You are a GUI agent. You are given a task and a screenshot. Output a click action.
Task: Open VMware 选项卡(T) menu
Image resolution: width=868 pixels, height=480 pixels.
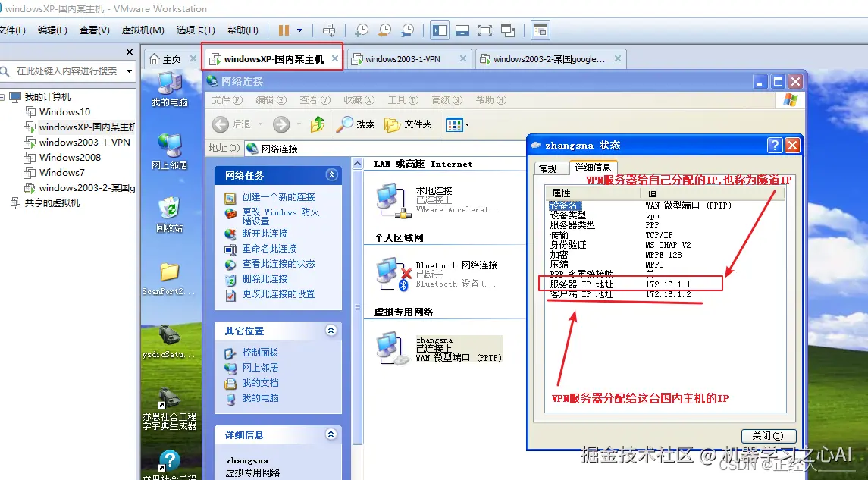pyautogui.click(x=196, y=30)
